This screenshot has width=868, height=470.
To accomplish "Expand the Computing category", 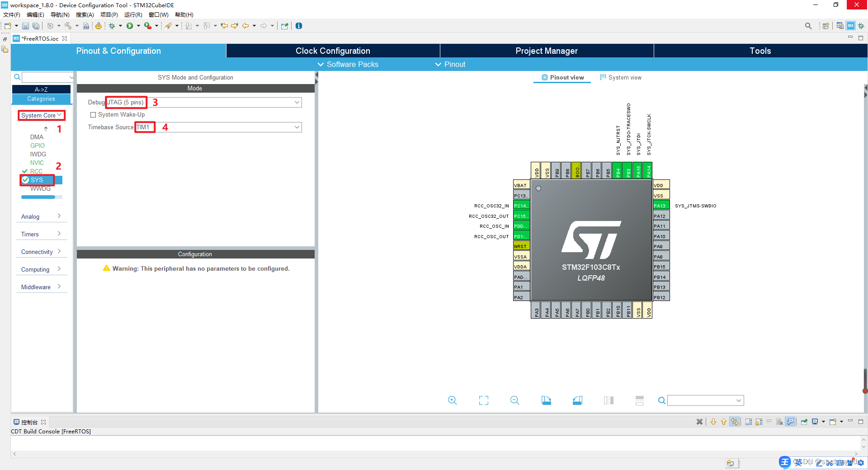I will pyautogui.click(x=41, y=269).
